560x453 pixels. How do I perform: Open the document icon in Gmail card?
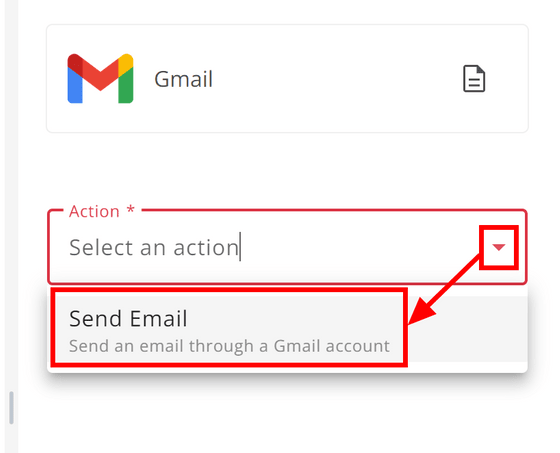[x=474, y=79]
